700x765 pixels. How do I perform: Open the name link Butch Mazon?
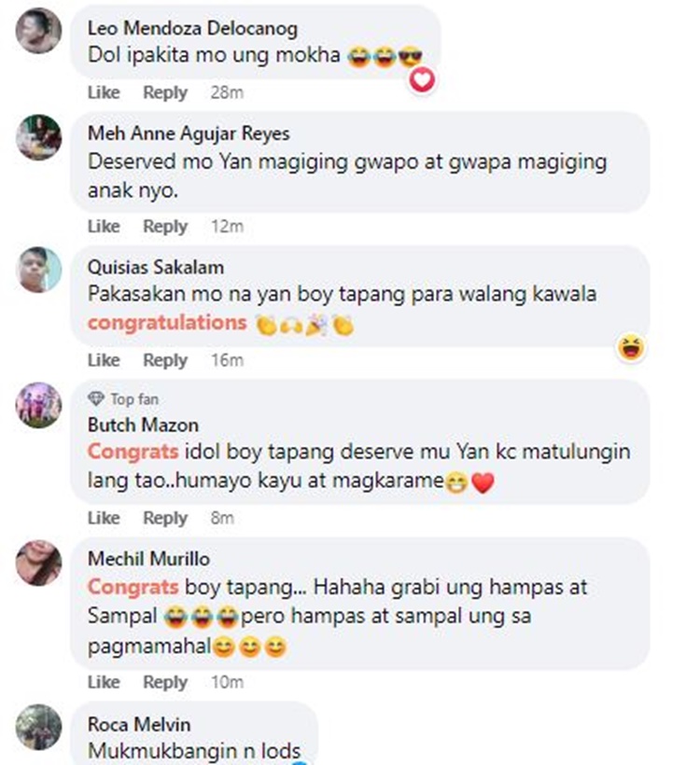pyautogui.click(x=143, y=424)
